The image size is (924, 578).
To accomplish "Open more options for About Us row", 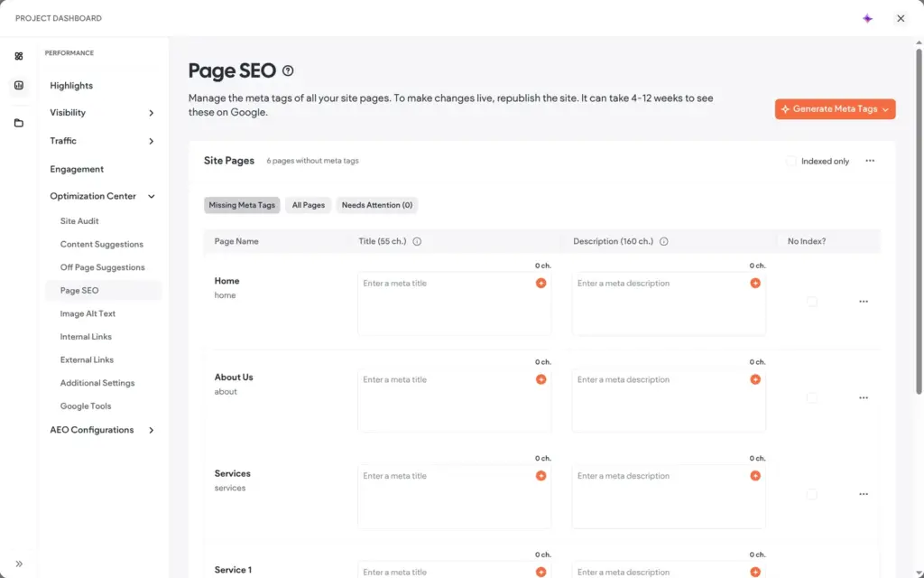I will click(864, 397).
